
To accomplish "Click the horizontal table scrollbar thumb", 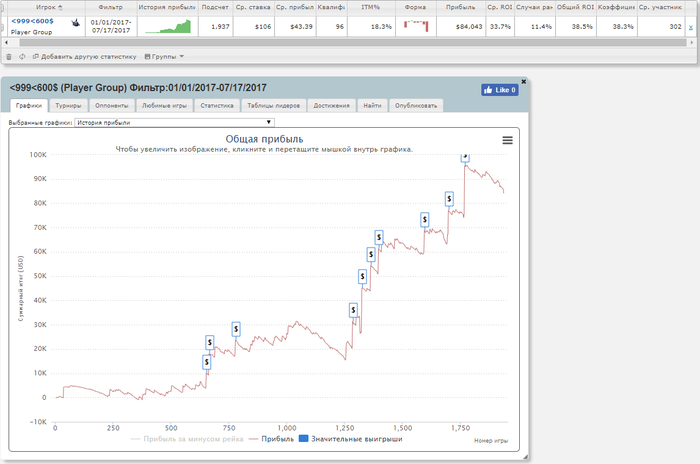I will point(353,42).
